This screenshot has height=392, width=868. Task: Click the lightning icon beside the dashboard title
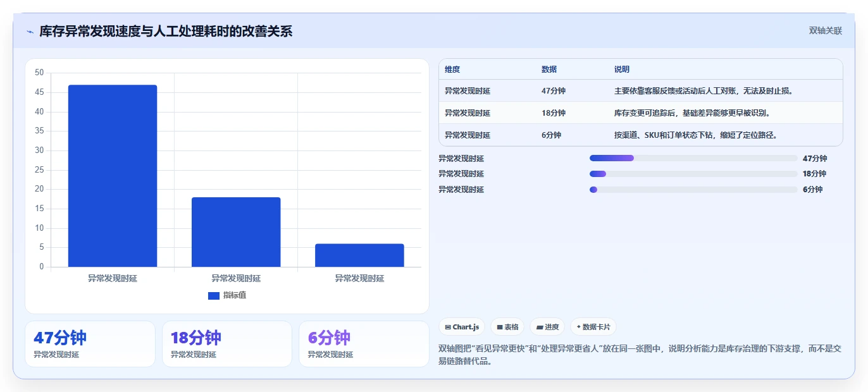point(30,32)
